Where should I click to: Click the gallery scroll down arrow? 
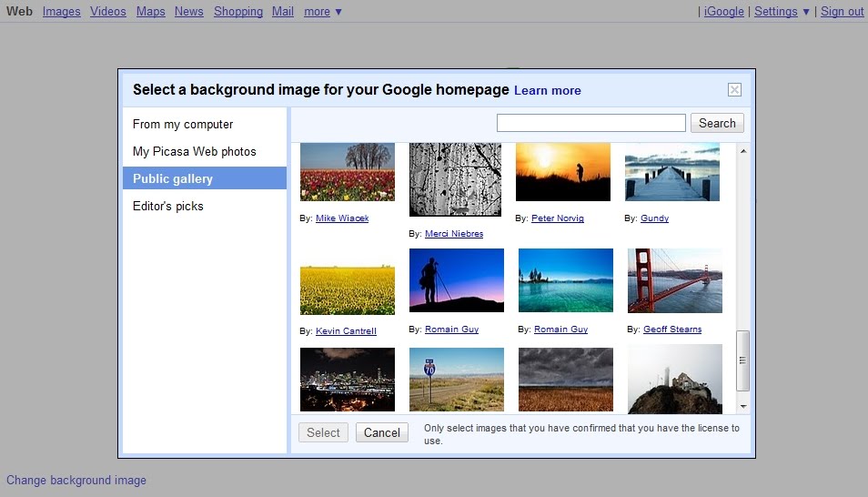[x=742, y=406]
